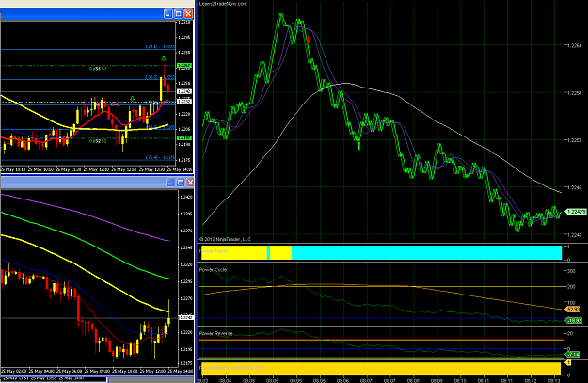Maximize the lower-left moving-average chart window
Screen dimensions: 588x383
click(x=181, y=183)
